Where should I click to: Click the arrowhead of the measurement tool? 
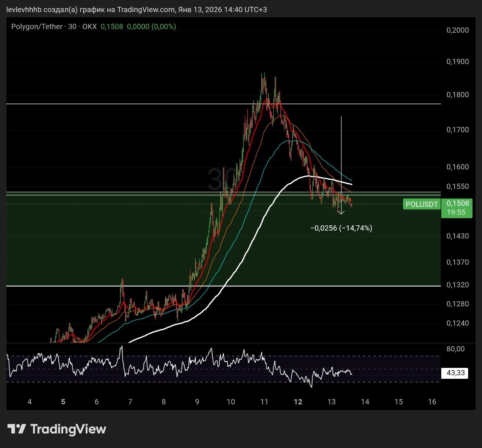click(341, 213)
